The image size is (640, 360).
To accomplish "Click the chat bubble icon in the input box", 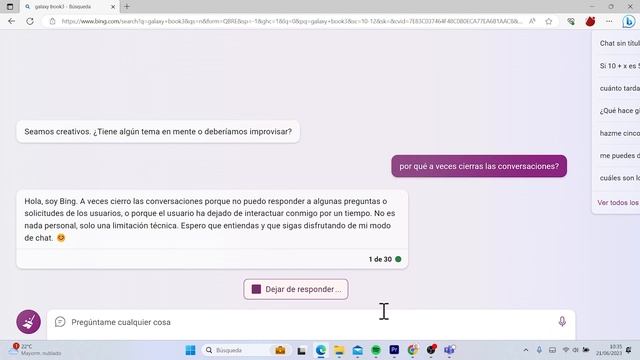I will tap(60, 322).
